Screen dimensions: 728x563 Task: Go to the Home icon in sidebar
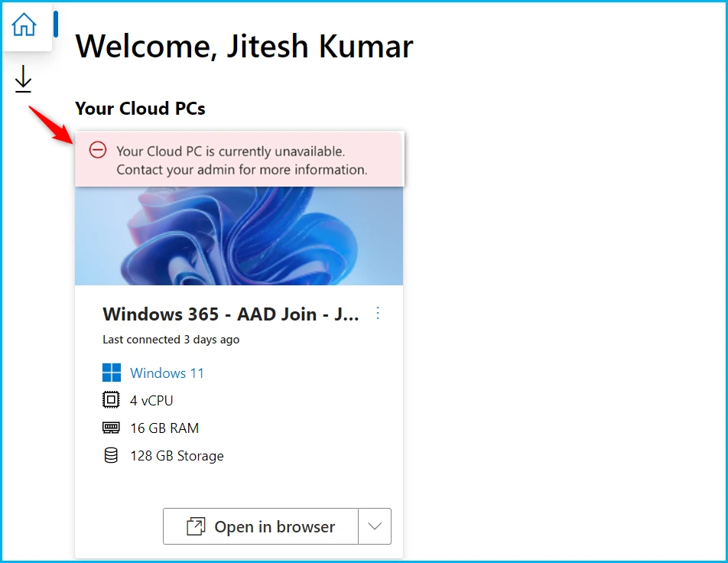(24, 24)
